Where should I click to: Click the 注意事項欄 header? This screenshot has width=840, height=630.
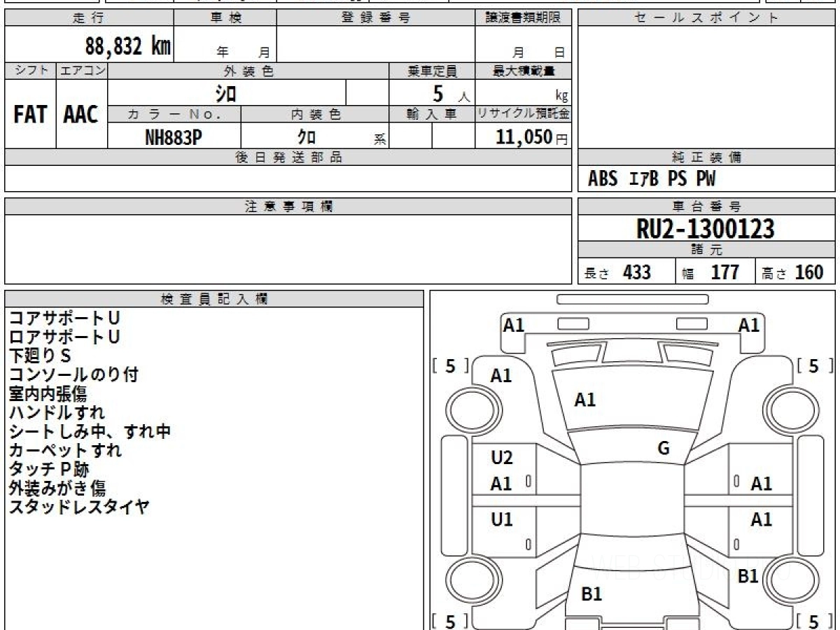[x=288, y=206]
